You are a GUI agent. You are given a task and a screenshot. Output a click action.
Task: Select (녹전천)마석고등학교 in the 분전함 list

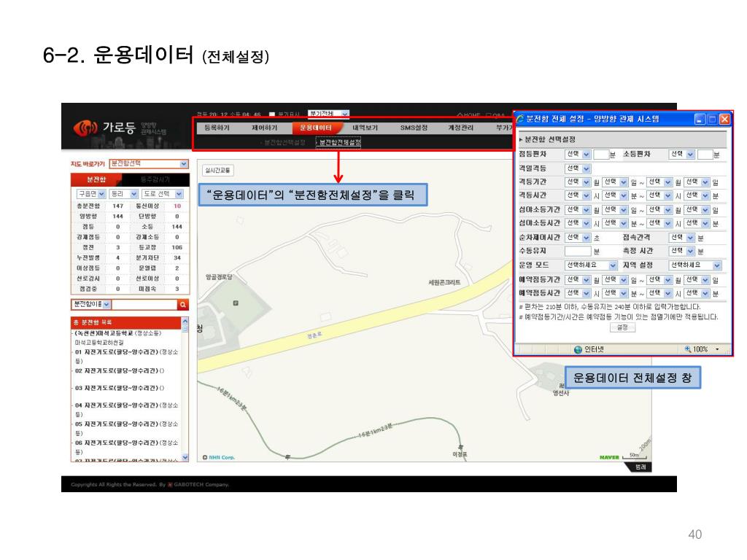point(117,333)
